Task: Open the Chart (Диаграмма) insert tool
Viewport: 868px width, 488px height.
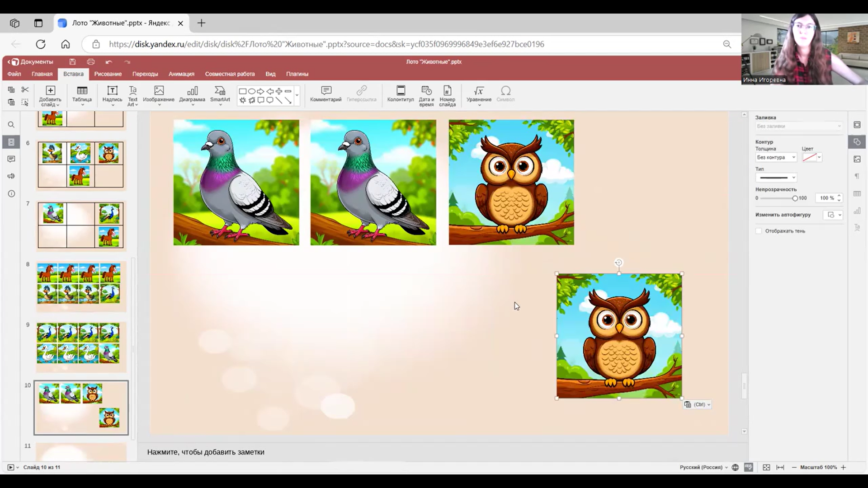Action: click(x=192, y=91)
